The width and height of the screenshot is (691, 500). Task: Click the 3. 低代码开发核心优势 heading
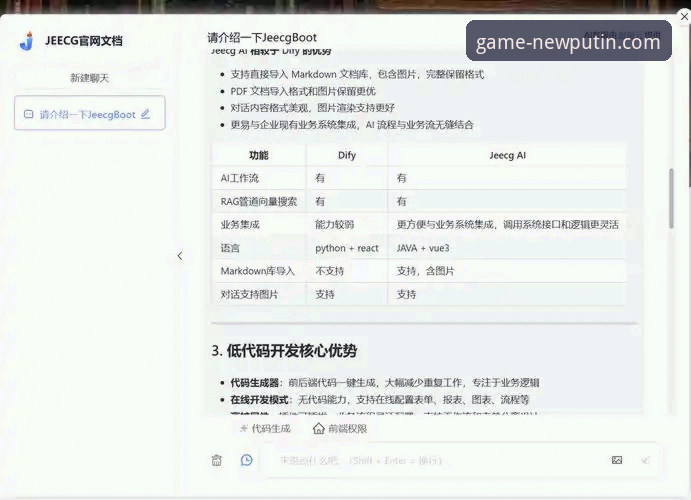284,351
